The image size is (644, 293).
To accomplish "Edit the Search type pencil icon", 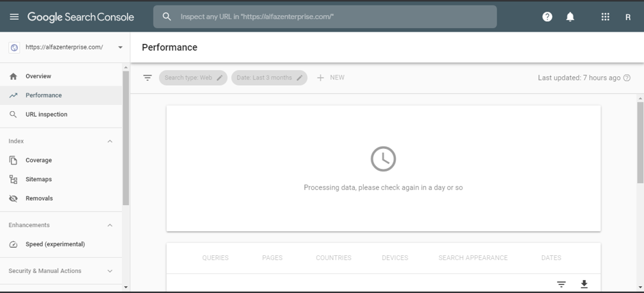I will (220, 78).
